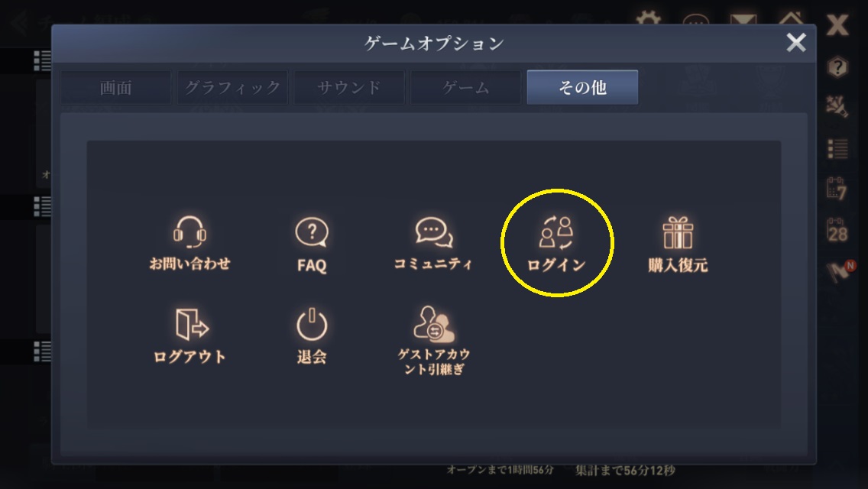Switch to the グラフィック tab
This screenshot has width=868, height=489.
232,88
